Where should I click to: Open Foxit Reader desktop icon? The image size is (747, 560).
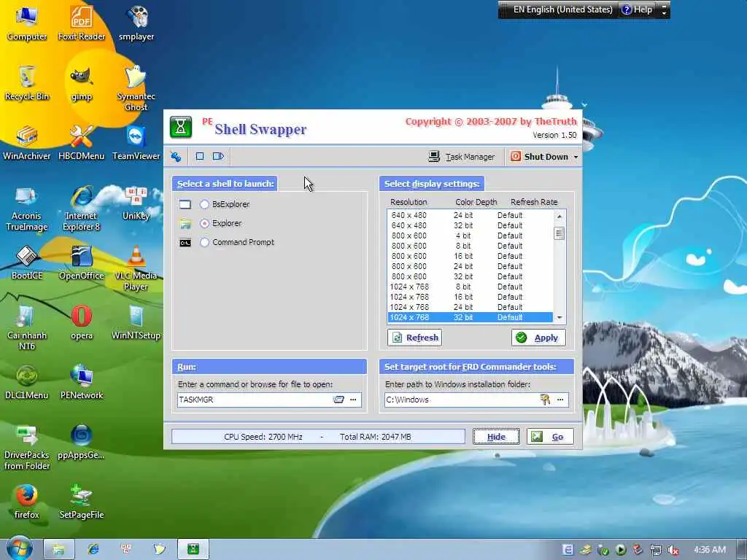tap(82, 23)
